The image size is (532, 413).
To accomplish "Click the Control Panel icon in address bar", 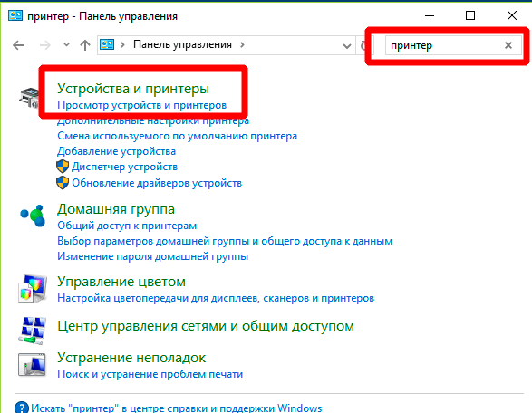I will 107,44.
